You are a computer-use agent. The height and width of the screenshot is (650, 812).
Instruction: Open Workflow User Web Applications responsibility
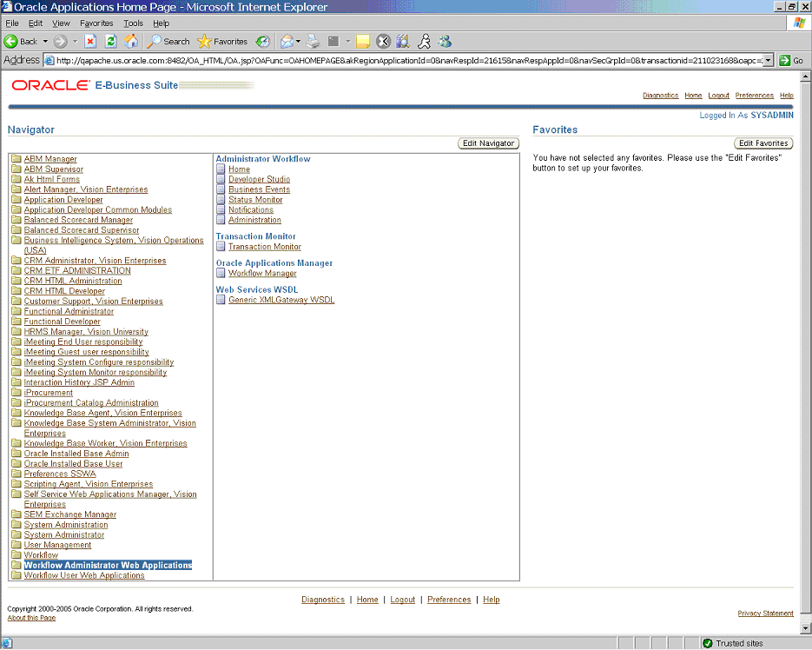coord(84,575)
